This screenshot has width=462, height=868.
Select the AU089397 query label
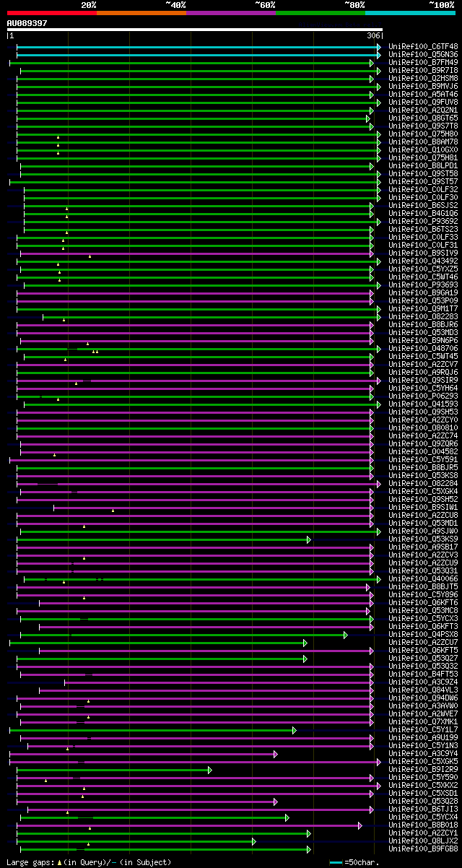coord(27,23)
